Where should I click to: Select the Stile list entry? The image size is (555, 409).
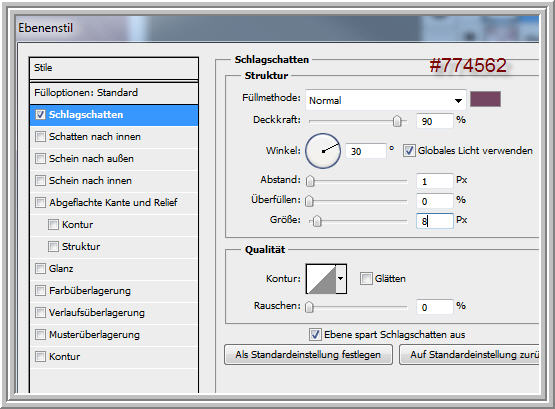(x=114, y=68)
